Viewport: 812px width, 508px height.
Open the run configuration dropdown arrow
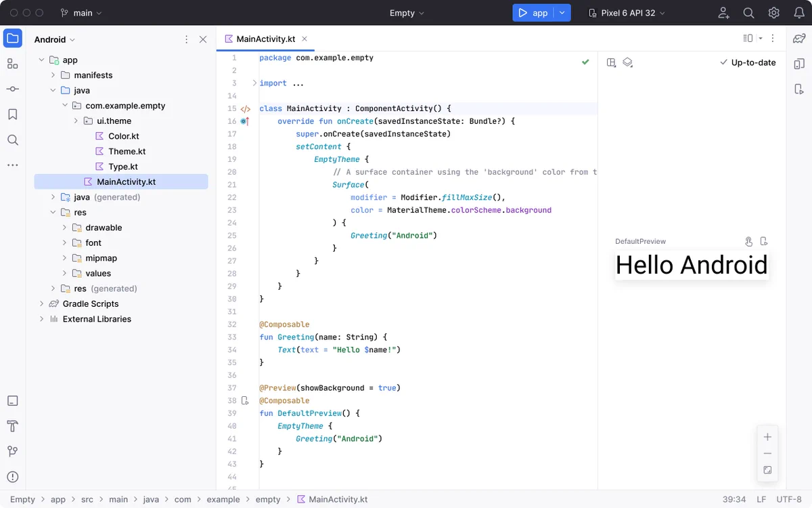pos(562,13)
